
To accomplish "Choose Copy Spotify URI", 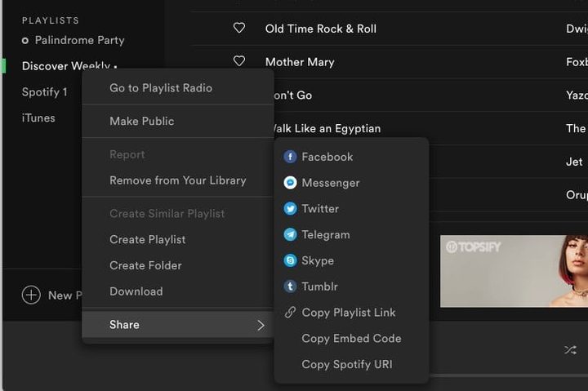I will [x=346, y=365].
